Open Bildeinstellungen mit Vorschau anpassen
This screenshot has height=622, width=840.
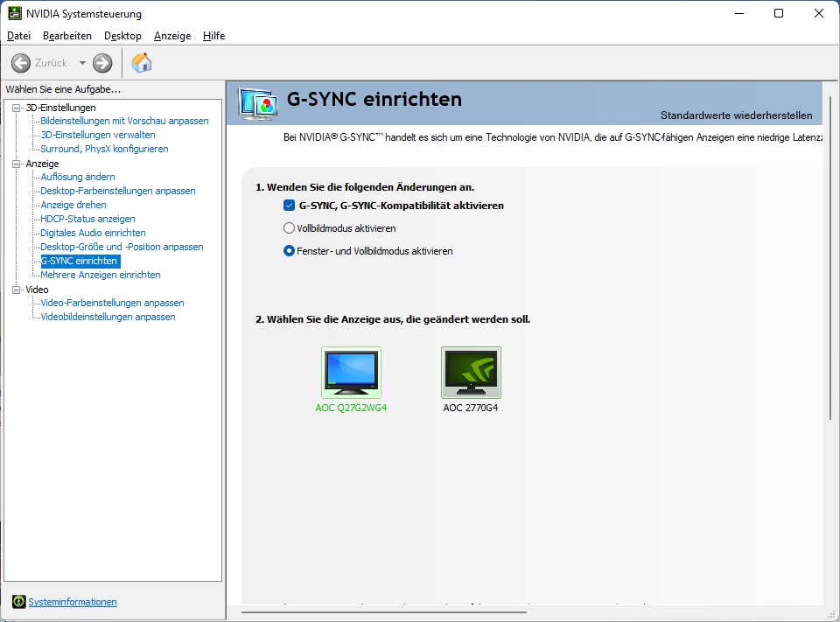125,121
